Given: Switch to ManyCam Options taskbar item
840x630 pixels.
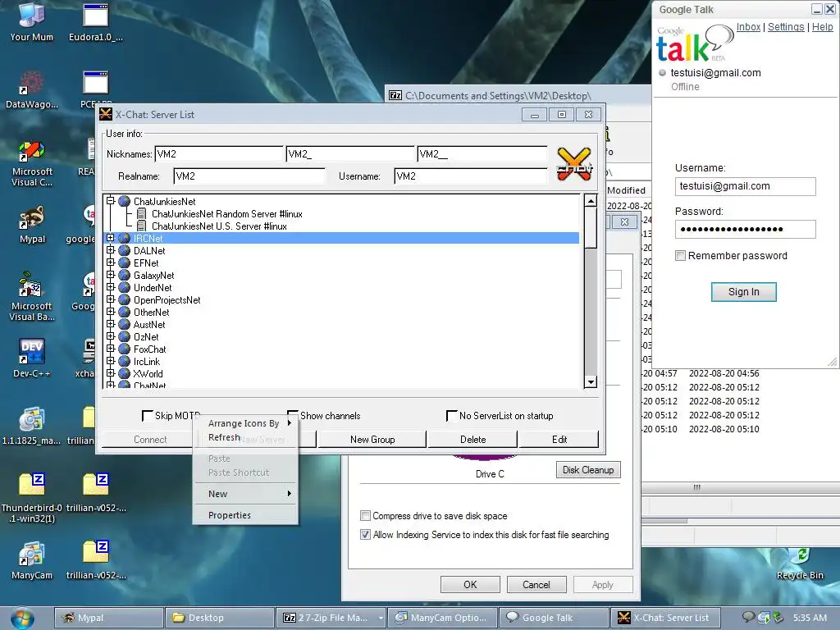Looking at the screenshot, I should point(442,618).
